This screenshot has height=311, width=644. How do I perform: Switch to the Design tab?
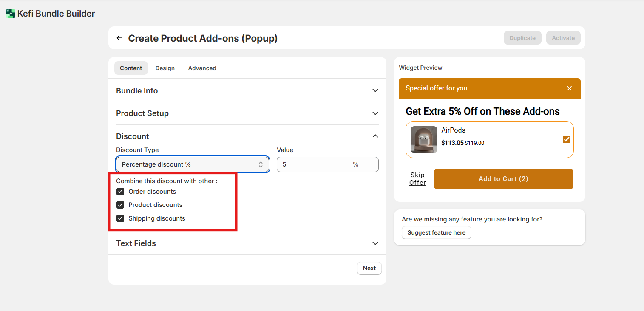pos(165,68)
